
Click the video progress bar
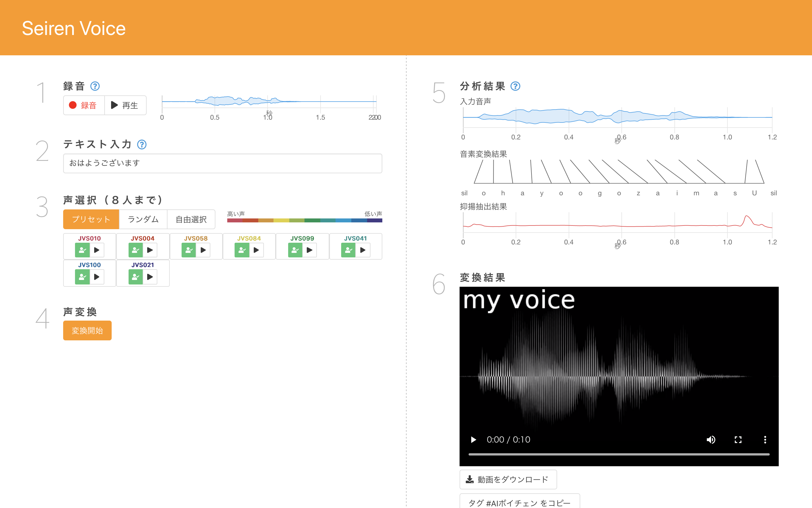(619, 454)
